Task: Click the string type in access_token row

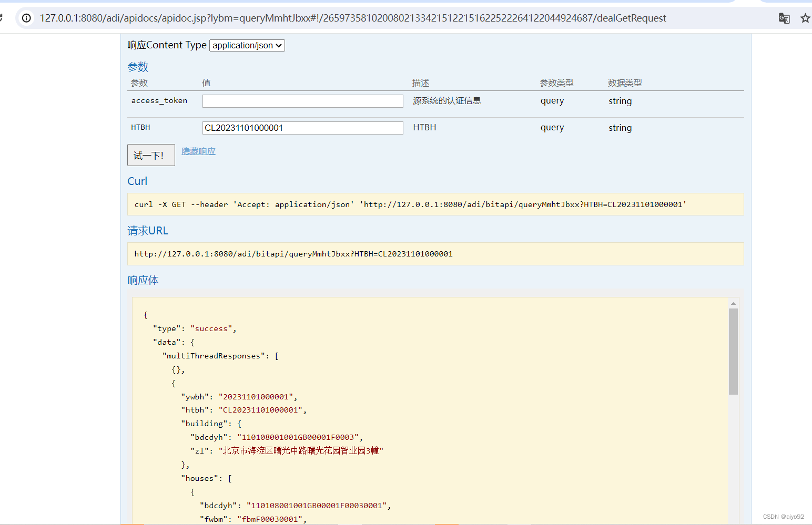Action: click(x=620, y=101)
